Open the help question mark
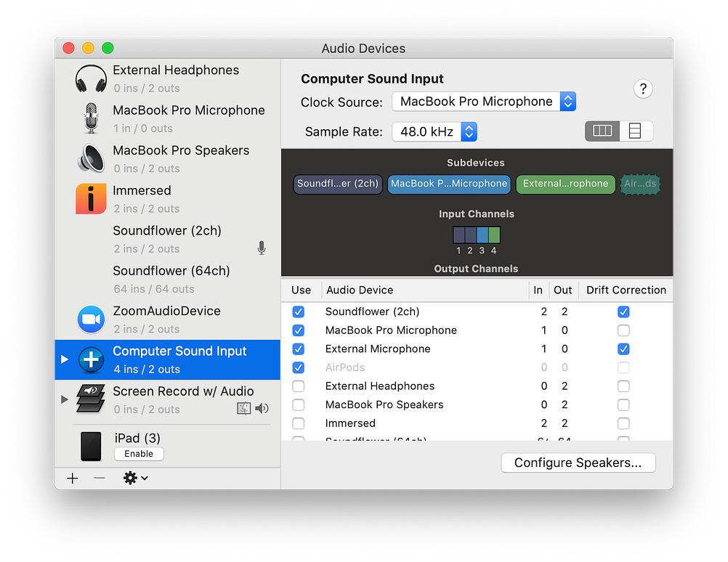The image size is (728, 562). (643, 89)
